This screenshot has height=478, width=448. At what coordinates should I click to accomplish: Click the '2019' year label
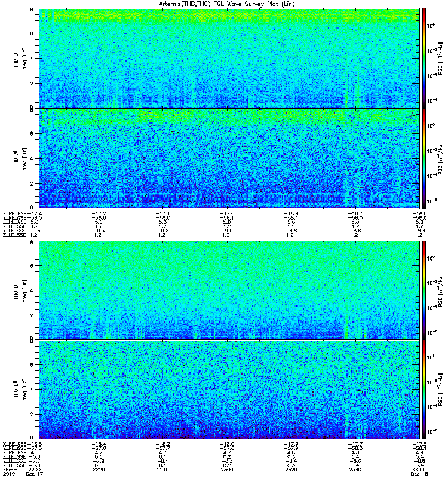click(8, 474)
